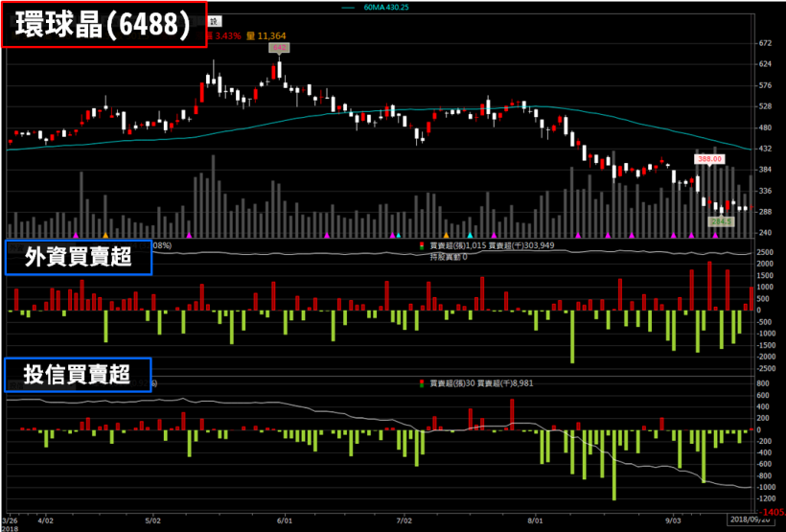Screen dimensions: 786x532
Task: Click the teal 60MA line legend swatch
Action: tap(350, 8)
